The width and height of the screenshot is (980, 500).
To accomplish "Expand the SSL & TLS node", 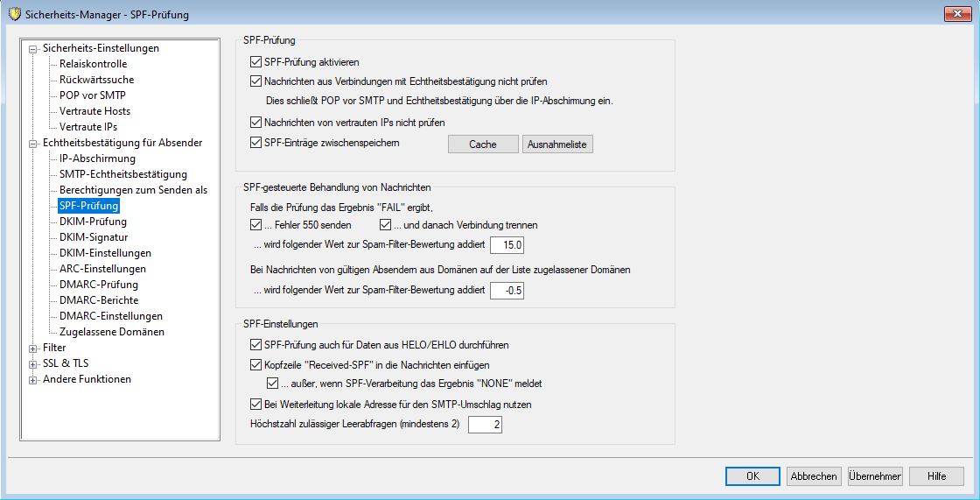I will (x=34, y=364).
